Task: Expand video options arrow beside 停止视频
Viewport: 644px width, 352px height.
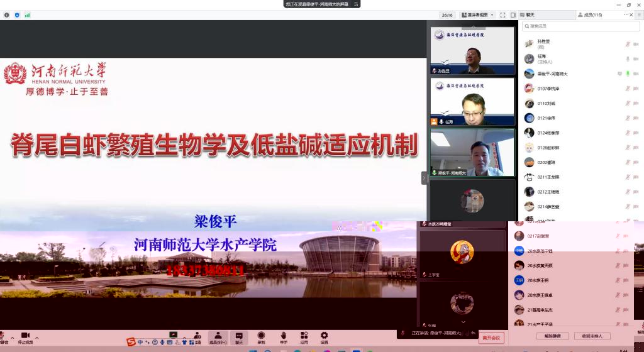Action: click(x=36, y=337)
